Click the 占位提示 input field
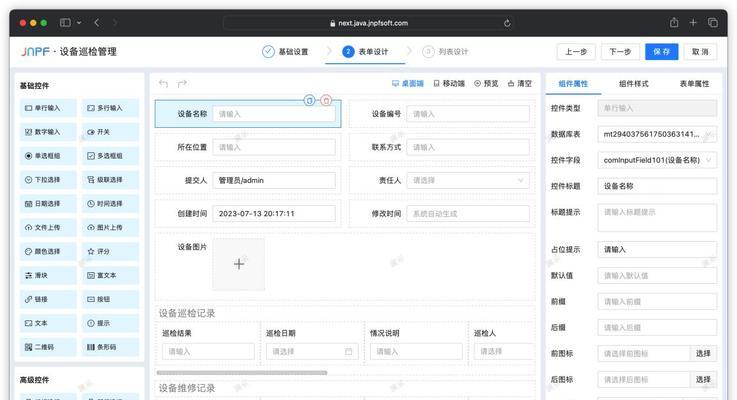The width and height of the screenshot is (737, 400). coord(657,250)
